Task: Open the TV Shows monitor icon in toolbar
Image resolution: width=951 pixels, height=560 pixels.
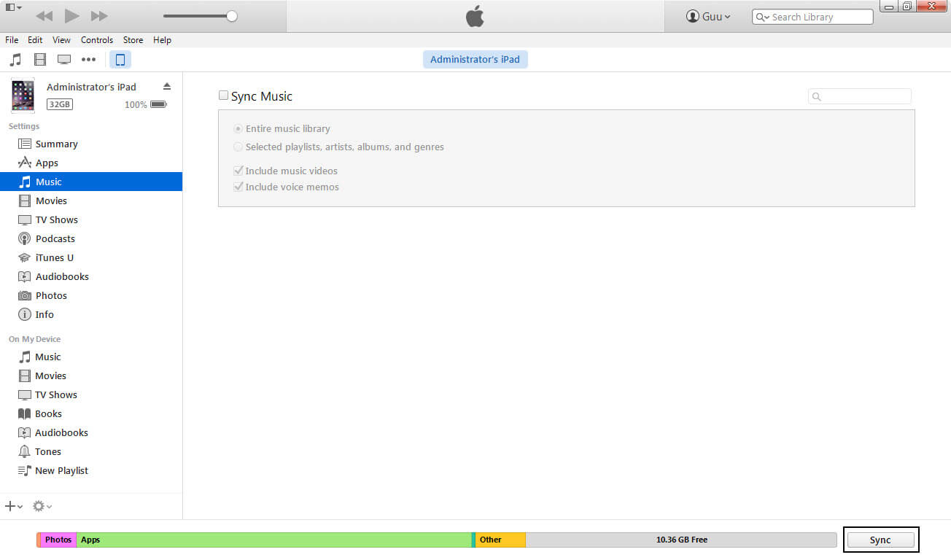Action: point(64,60)
